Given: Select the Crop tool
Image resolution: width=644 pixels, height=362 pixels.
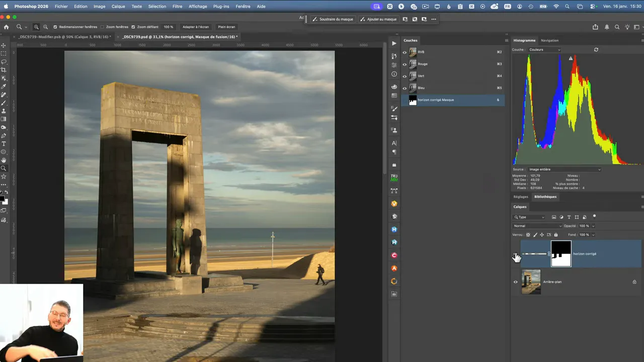Looking at the screenshot, I should pyautogui.click(x=4, y=70).
